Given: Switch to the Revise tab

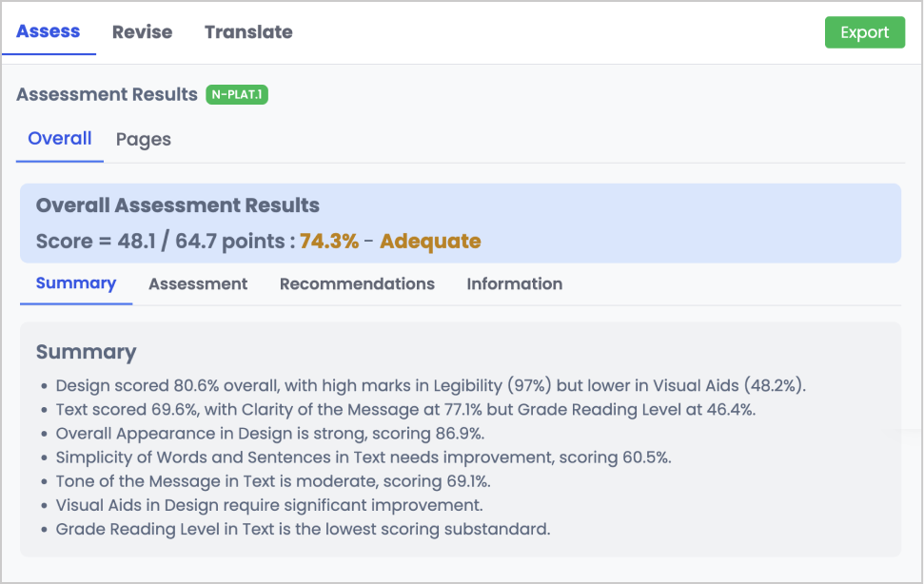Looking at the screenshot, I should (141, 31).
